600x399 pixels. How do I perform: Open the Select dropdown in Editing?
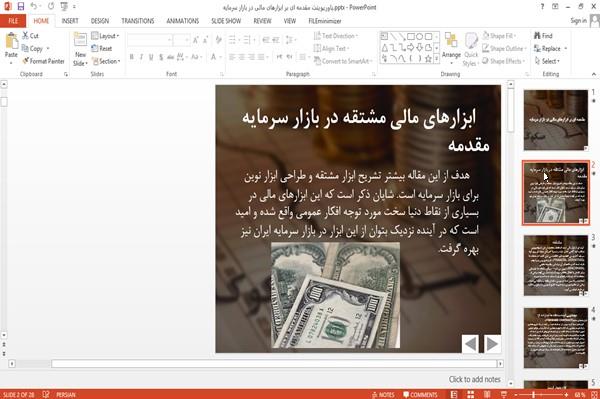click(547, 61)
